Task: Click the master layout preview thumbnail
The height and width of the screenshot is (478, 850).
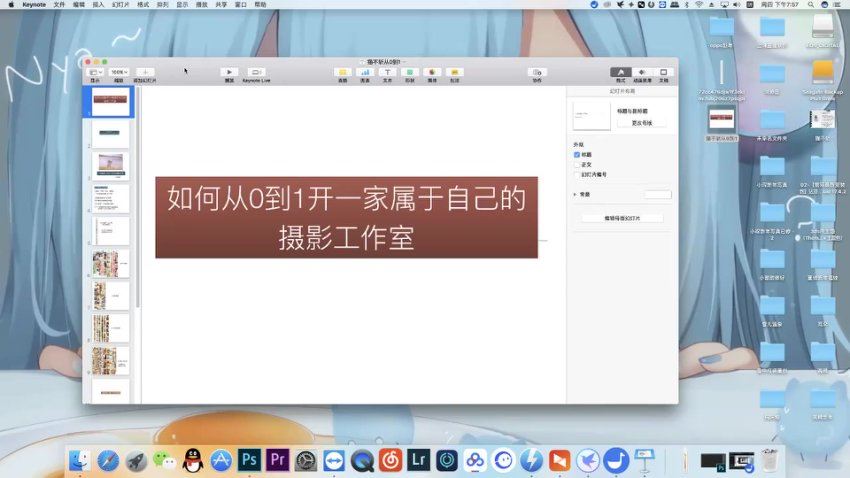Action: (591, 115)
